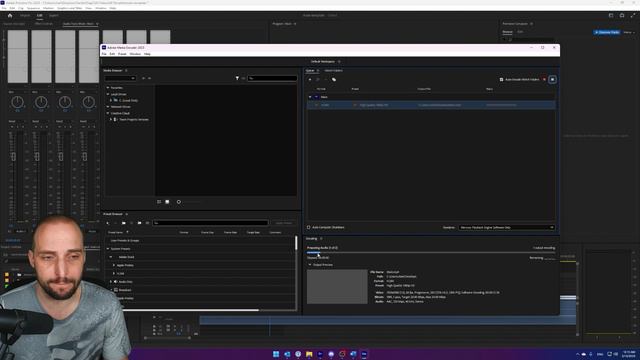Open the Workspaces icon in Premiere Pro

[x=611, y=16]
